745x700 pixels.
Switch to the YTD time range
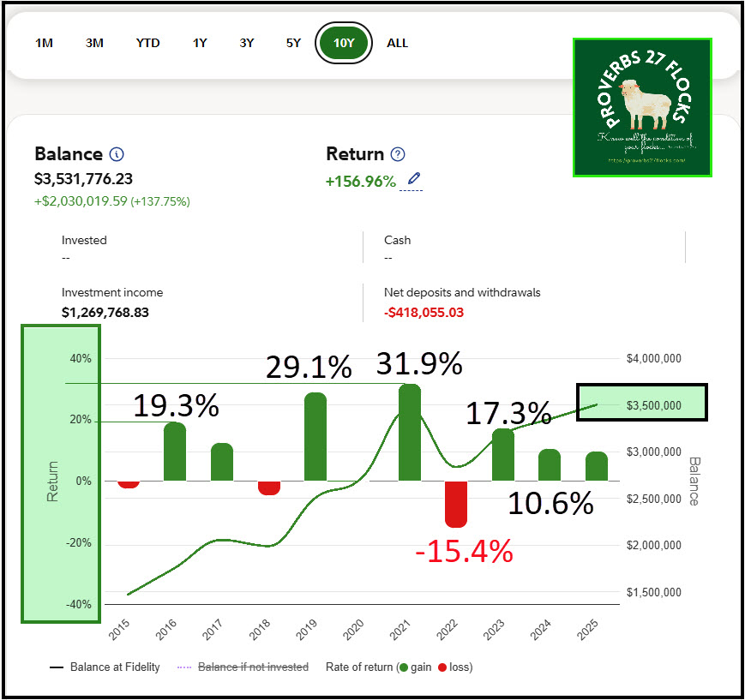coord(147,43)
